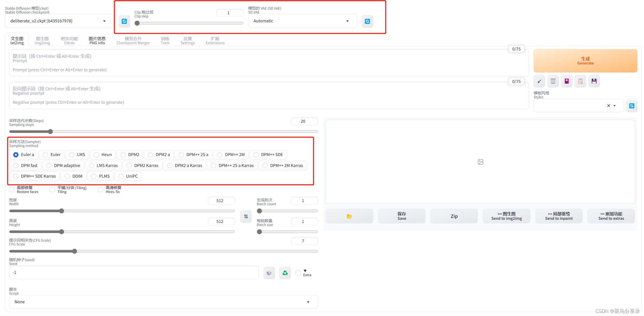The width and height of the screenshot is (644, 316).
Task: Reuse last seed with the recycle icon
Action: coord(285,273)
